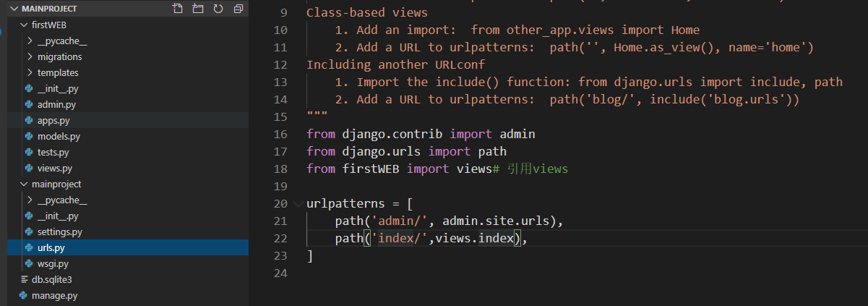Click Python icon next to views.py

(29, 168)
